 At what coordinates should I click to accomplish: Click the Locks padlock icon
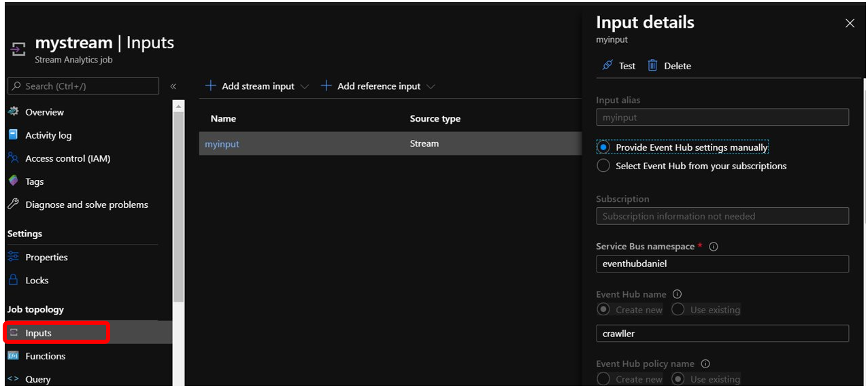click(x=13, y=280)
